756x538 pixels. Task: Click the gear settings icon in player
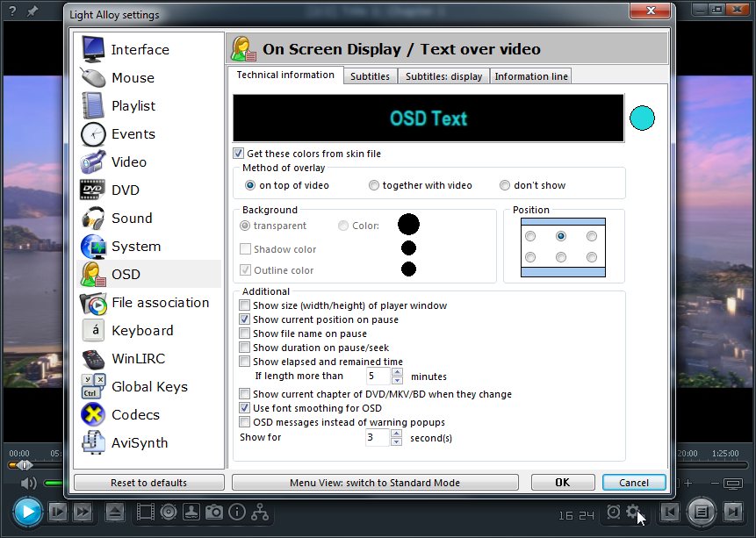pyautogui.click(x=632, y=512)
